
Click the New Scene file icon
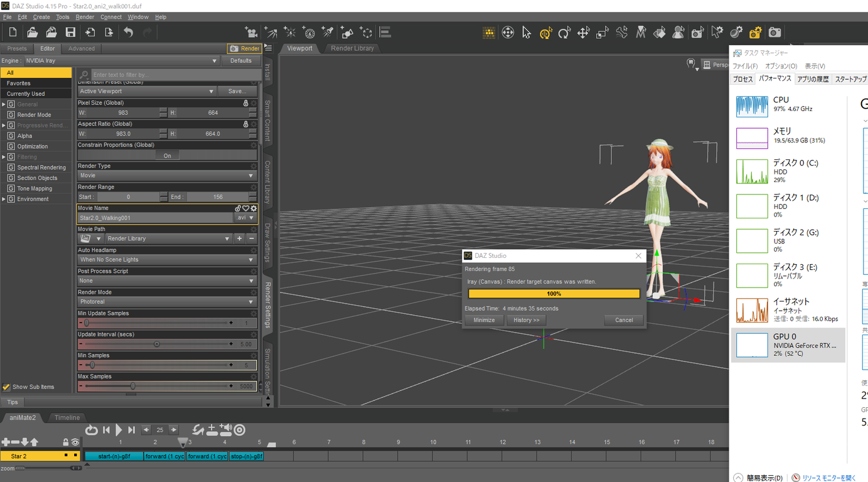point(13,33)
